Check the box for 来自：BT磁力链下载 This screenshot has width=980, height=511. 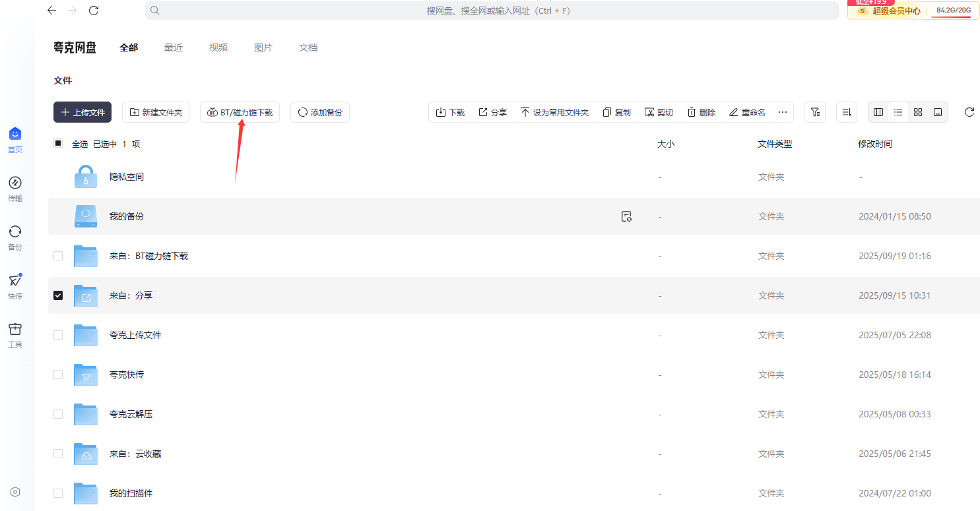coord(58,256)
